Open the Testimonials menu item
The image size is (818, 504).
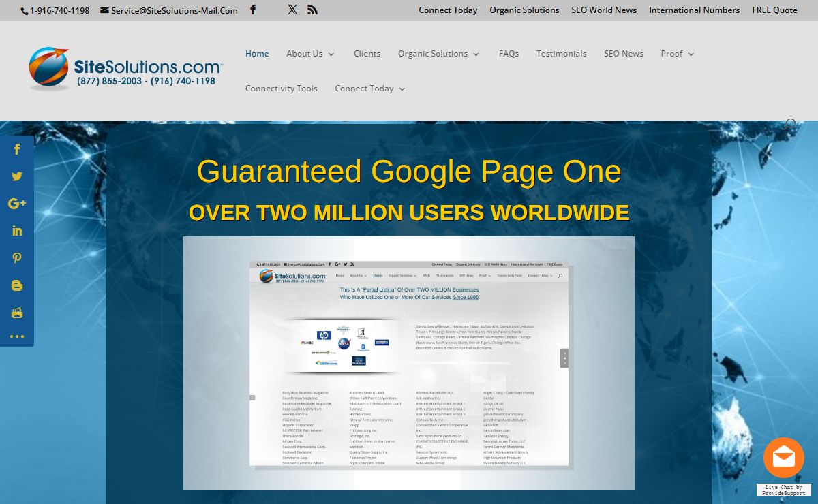point(561,54)
